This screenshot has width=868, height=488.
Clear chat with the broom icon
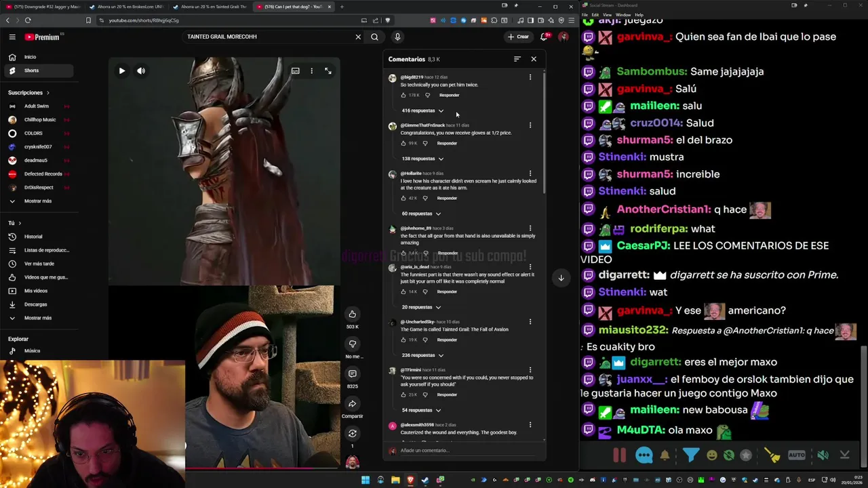point(772,455)
